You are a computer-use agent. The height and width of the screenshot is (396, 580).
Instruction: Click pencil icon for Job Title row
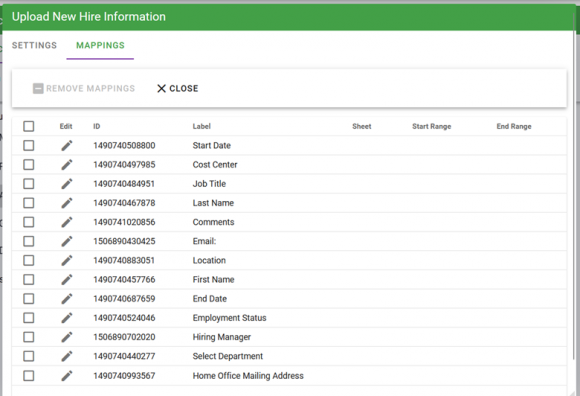(67, 184)
